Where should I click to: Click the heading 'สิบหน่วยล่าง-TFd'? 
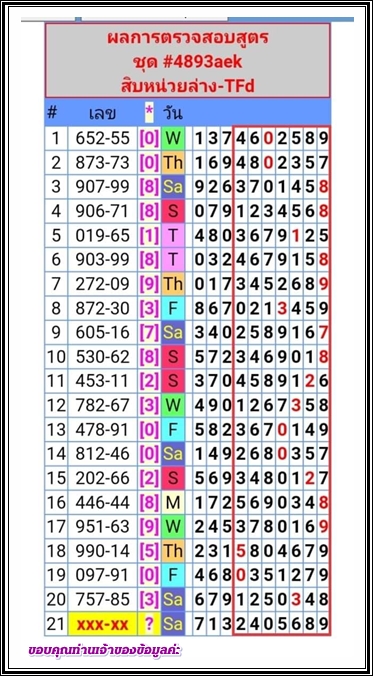(x=188, y=86)
